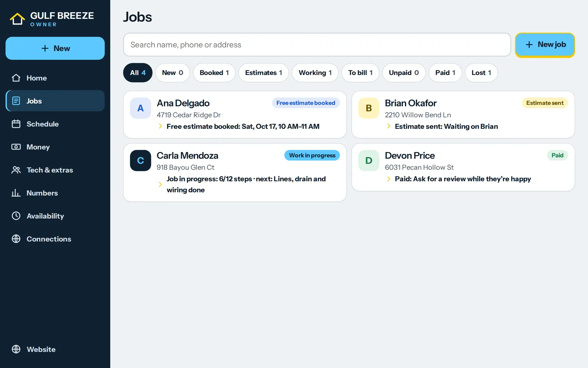Click the plus icon in the sidebar New button

(45, 48)
